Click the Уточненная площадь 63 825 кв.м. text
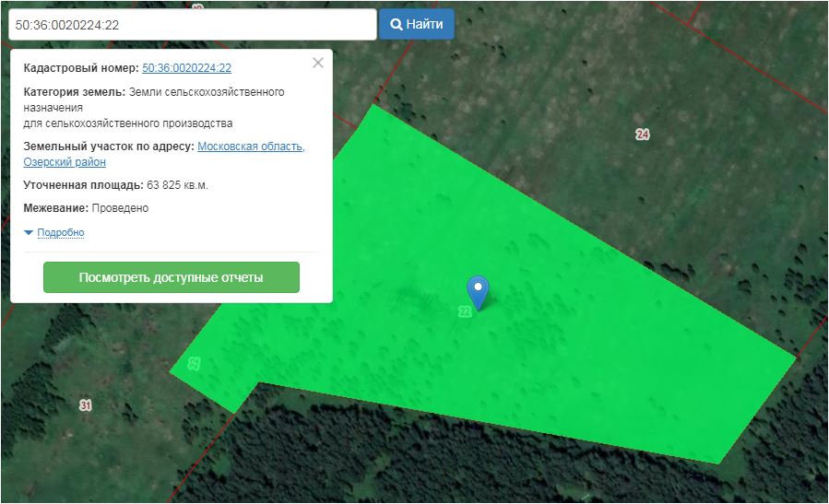The width and height of the screenshot is (829, 504). (116, 185)
